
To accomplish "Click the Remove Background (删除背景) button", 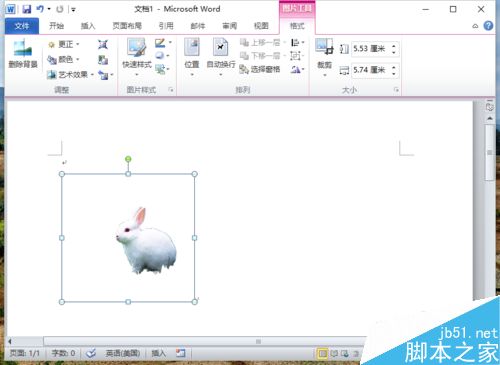I will pos(23,54).
